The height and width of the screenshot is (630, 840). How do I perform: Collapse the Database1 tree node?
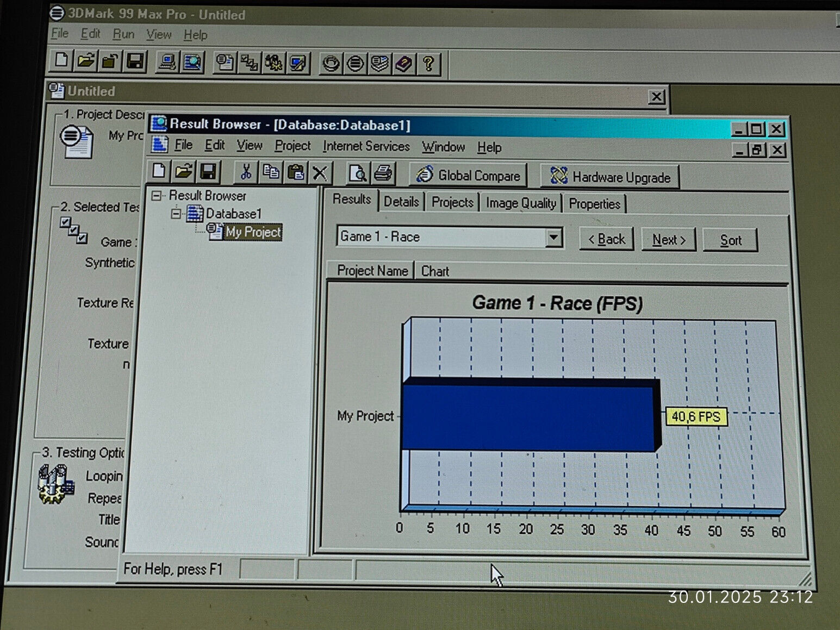tap(176, 214)
